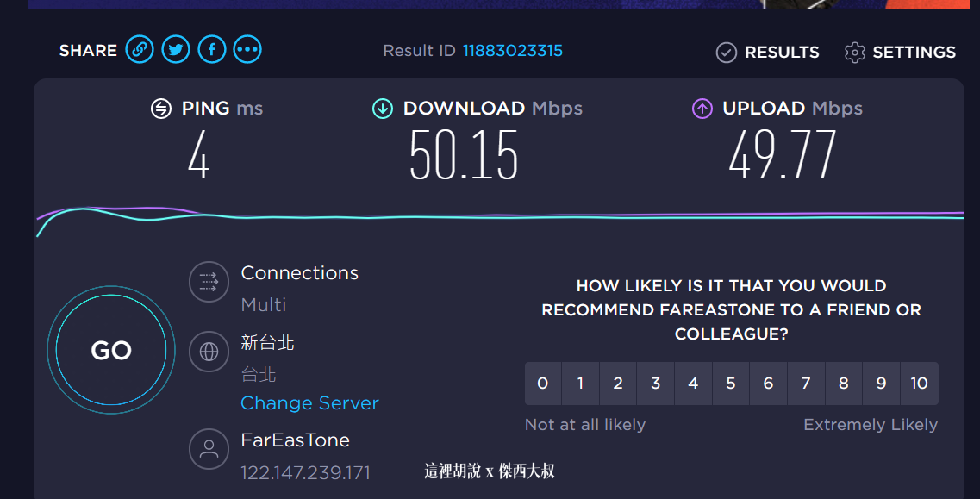Copy the result link via chain icon
Screen dimensions: 980x499
click(x=140, y=49)
